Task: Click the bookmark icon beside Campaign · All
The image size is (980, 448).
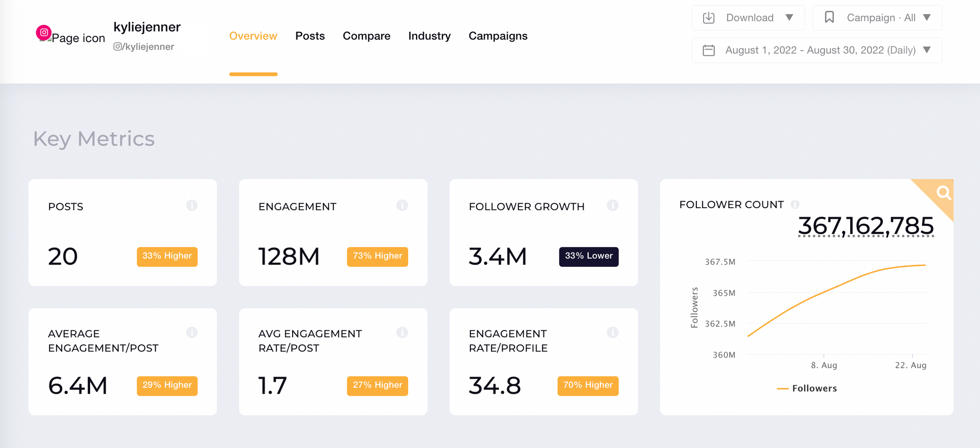Action: click(829, 17)
